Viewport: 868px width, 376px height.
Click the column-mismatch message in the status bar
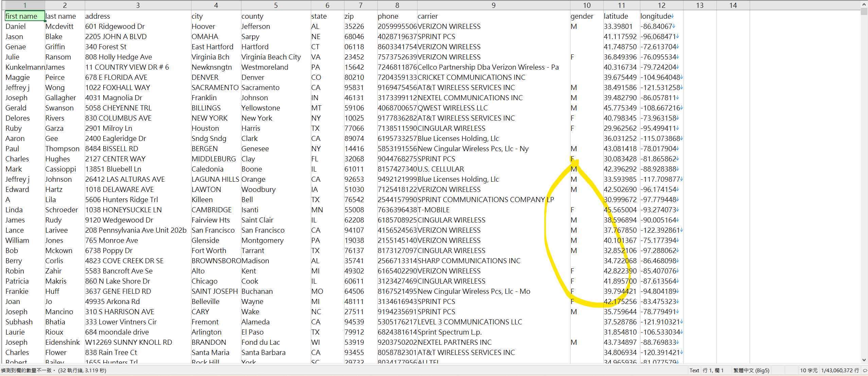pyautogui.click(x=54, y=370)
